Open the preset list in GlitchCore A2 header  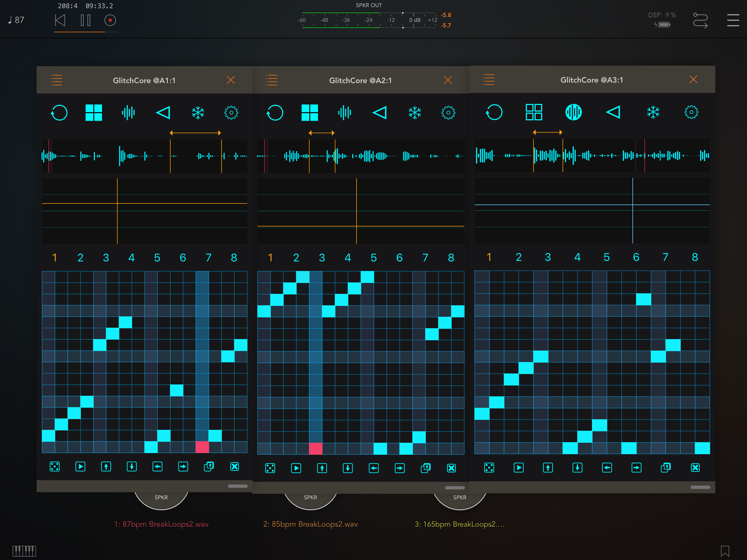pyautogui.click(x=272, y=80)
